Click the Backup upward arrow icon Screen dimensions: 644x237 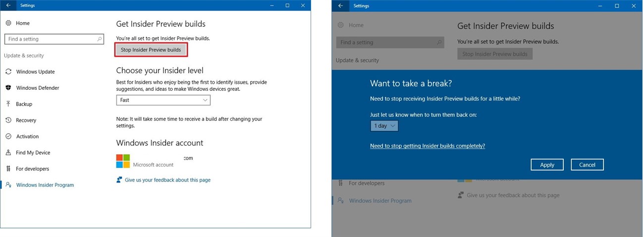8,104
